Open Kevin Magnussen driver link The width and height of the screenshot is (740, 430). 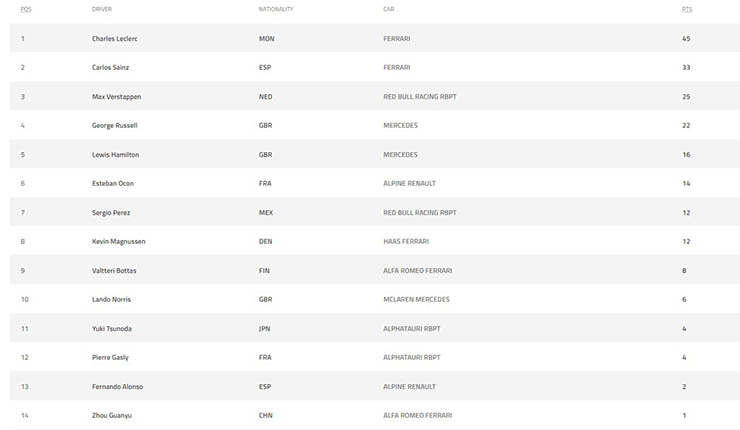[116, 242]
